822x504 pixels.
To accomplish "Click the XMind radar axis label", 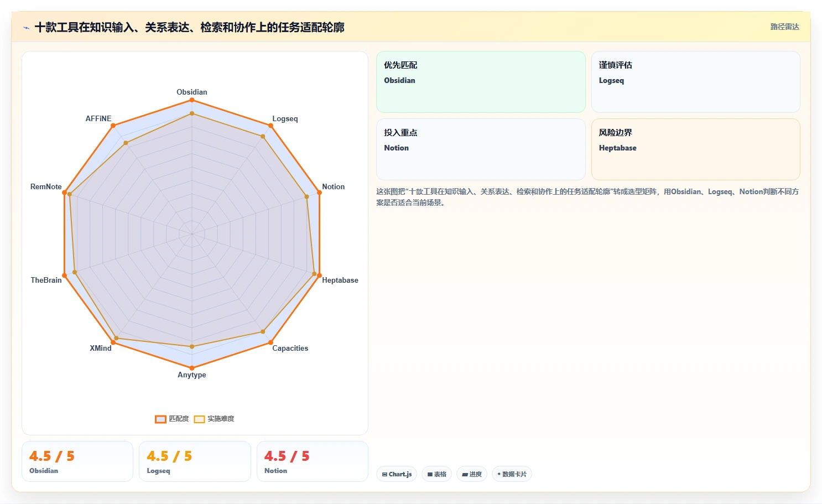I will [x=101, y=348].
